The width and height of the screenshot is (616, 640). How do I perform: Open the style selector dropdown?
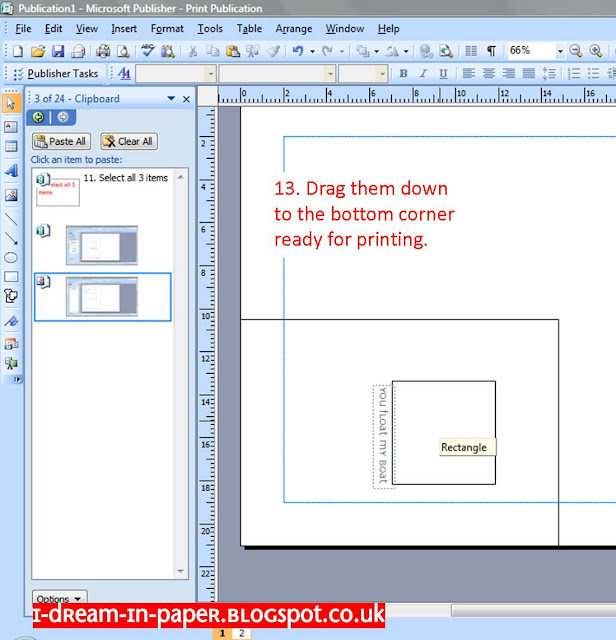211,74
